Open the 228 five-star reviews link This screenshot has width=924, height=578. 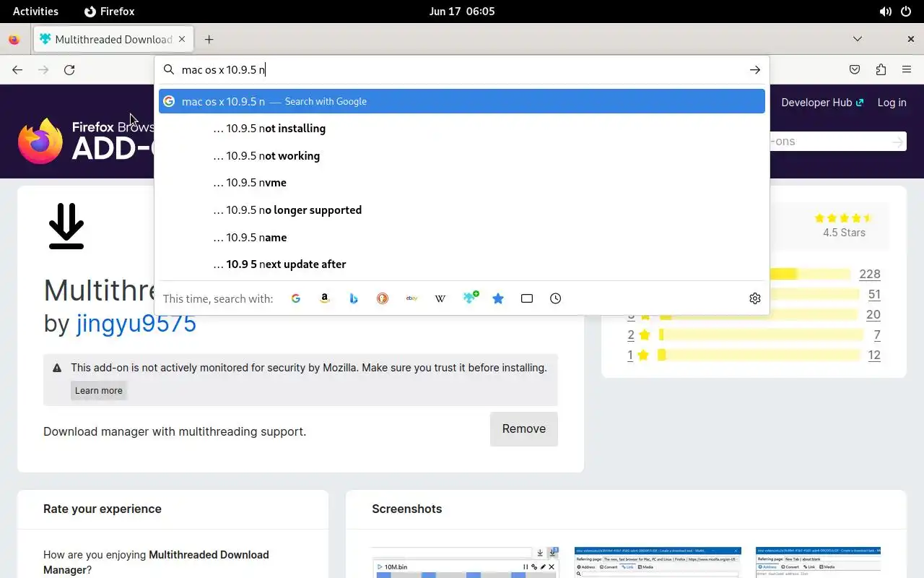(870, 275)
